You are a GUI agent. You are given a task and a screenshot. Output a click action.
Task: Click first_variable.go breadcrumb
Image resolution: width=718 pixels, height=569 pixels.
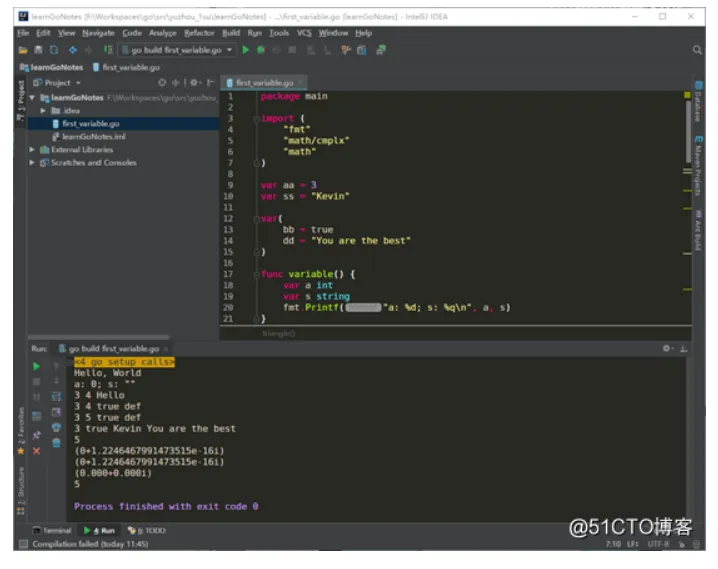126,67
